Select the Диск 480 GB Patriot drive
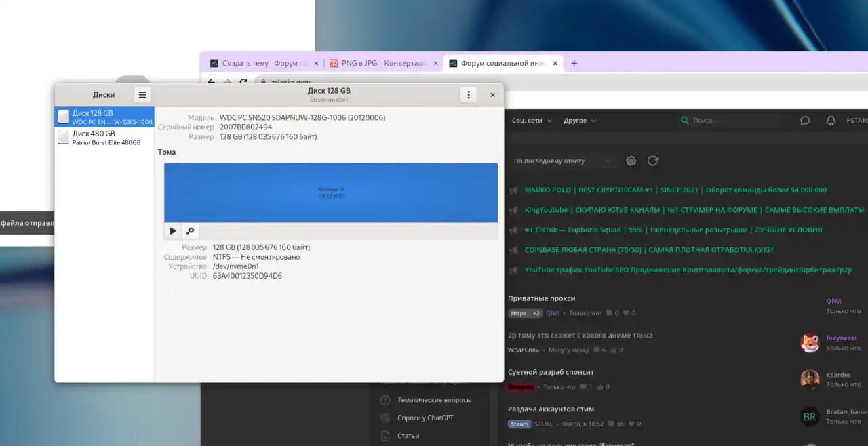The width and height of the screenshot is (868, 446). click(104, 138)
